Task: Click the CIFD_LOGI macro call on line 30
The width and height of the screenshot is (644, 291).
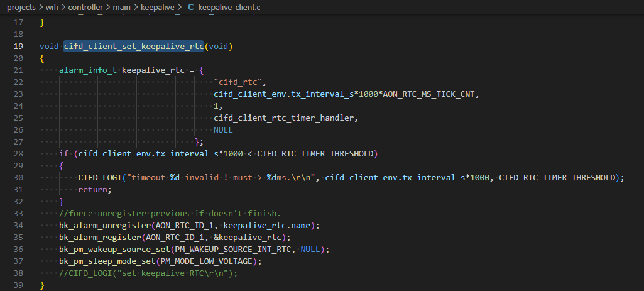Action: (x=99, y=178)
